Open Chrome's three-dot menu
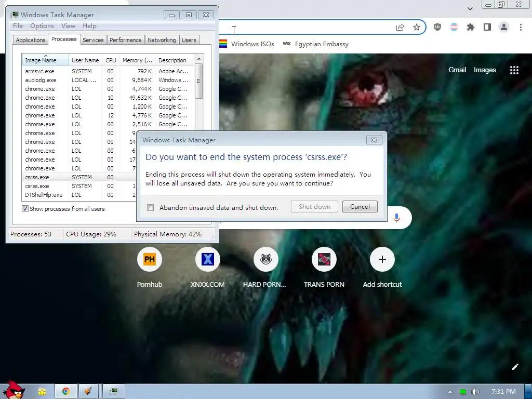The image size is (532, 399). coord(521,27)
